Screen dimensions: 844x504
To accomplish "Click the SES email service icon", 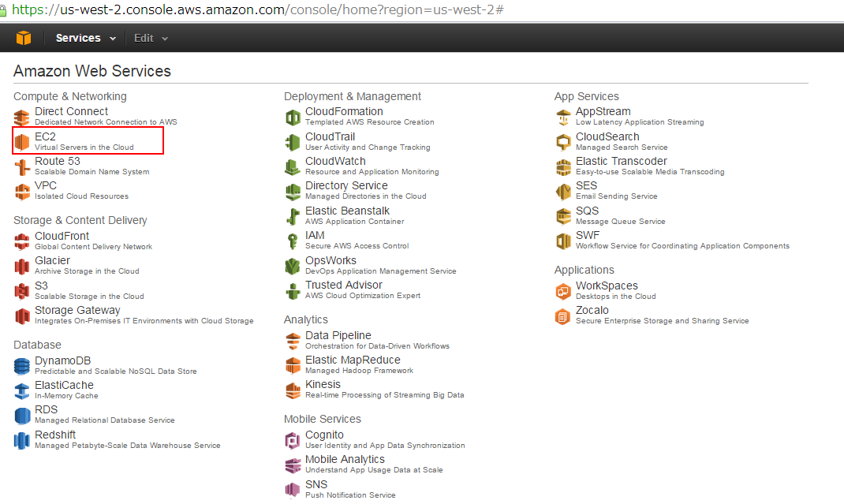I will coord(563,191).
